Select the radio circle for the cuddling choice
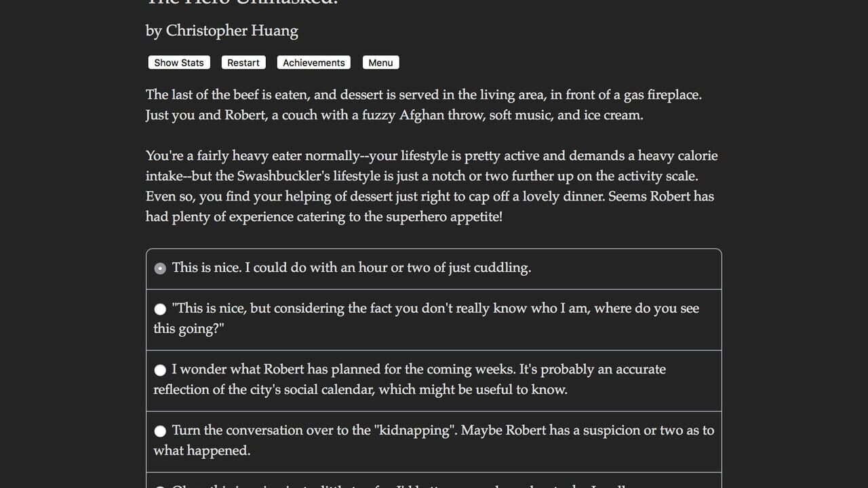The height and width of the screenshot is (488, 868). (x=160, y=268)
